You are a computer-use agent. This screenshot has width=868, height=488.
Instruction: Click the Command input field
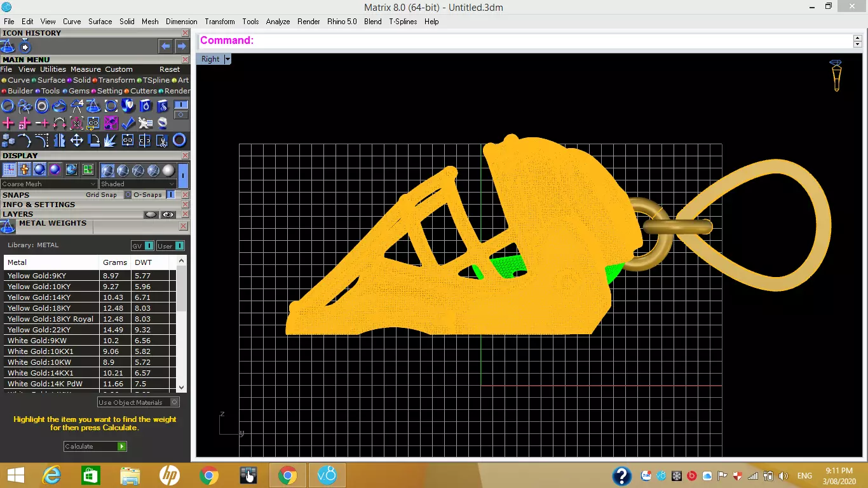[552, 40]
